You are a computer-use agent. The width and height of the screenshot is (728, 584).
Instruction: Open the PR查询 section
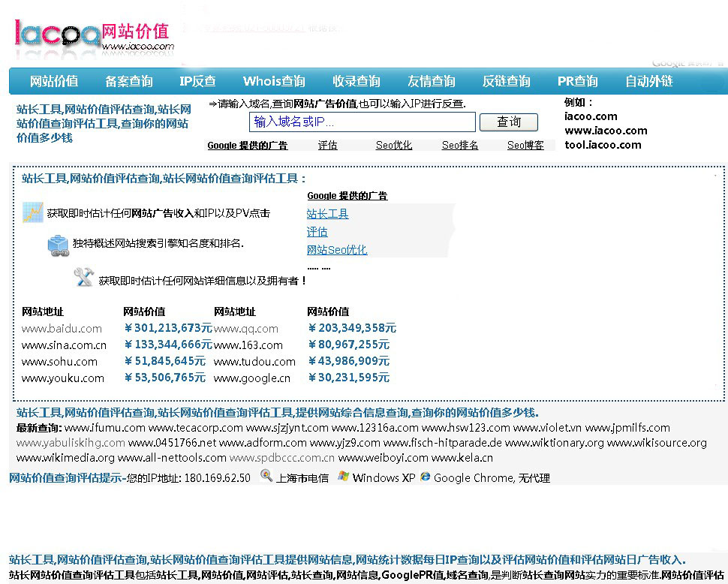pos(576,80)
